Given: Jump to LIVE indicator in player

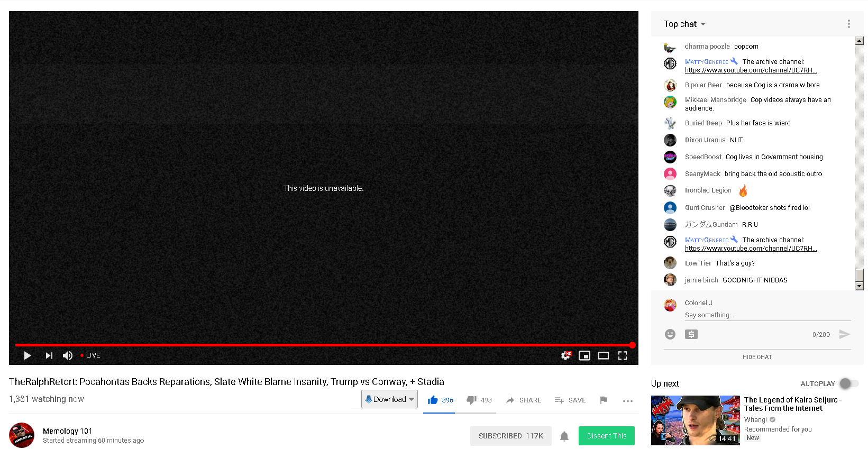Looking at the screenshot, I should click(x=90, y=355).
